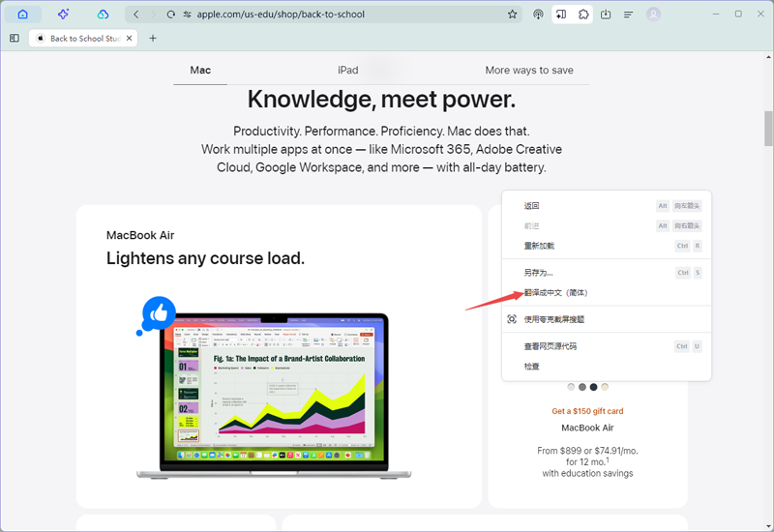Click the 'Knowledge, meet power.' heading

coord(381,100)
